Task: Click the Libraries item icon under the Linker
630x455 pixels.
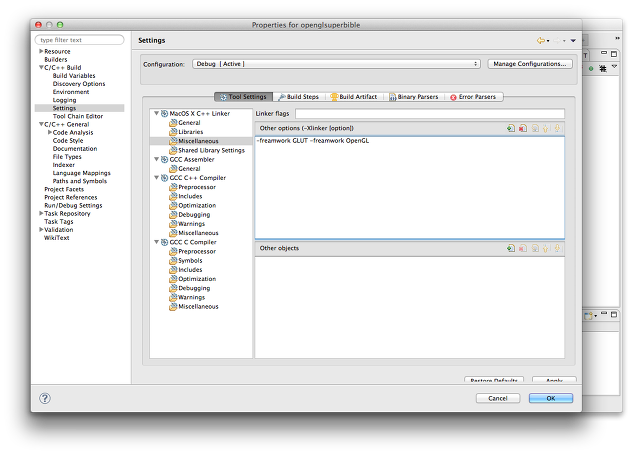Action: (x=173, y=132)
